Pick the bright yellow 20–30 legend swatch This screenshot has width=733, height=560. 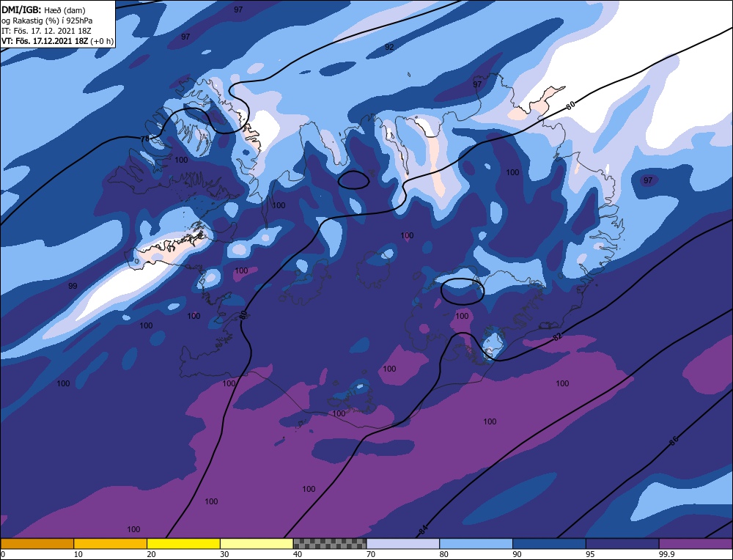(x=183, y=543)
